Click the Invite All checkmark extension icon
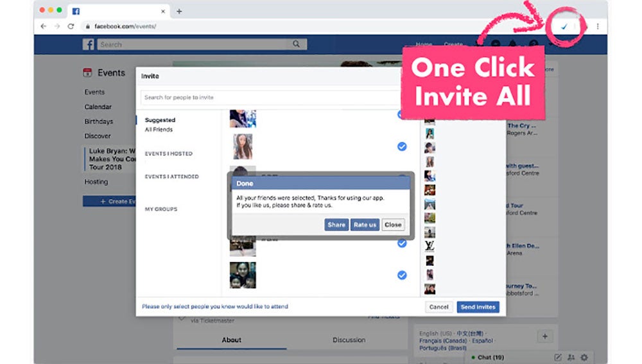The image size is (642, 364). click(x=564, y=26)
